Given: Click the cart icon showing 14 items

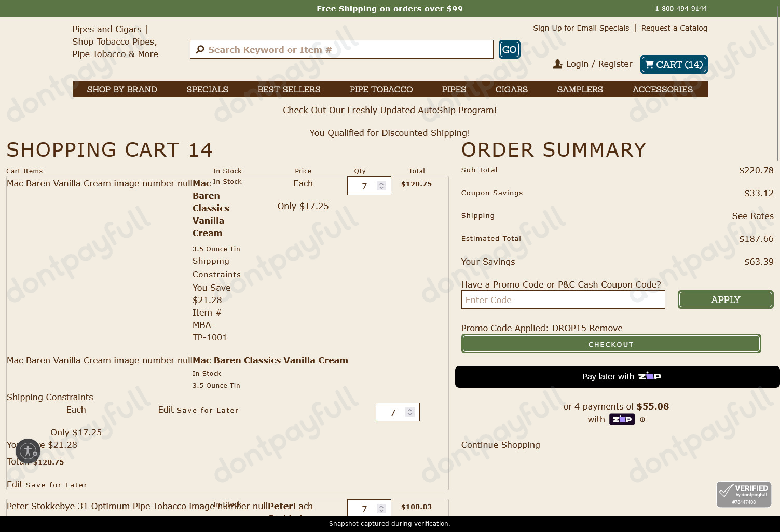Looking at the screenshot, I should click(649, 64).
